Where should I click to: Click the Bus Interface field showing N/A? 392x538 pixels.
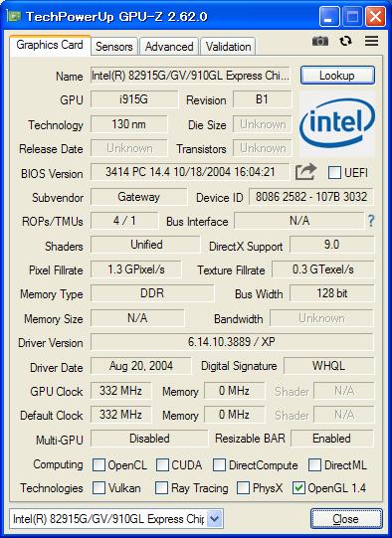click(x=299, y=221)
